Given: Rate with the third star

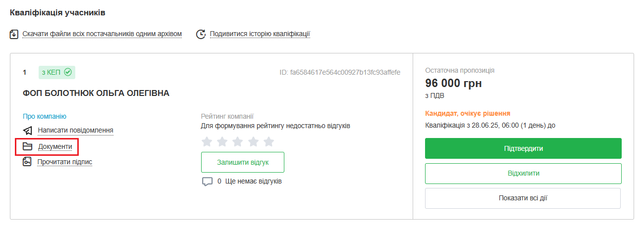Looking at the screenshot, I should click(238, 142).
